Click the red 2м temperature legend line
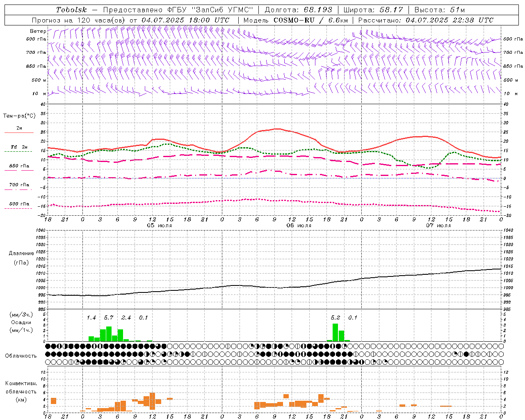This screenshot has width=525, height=420. tap(19, 132)
